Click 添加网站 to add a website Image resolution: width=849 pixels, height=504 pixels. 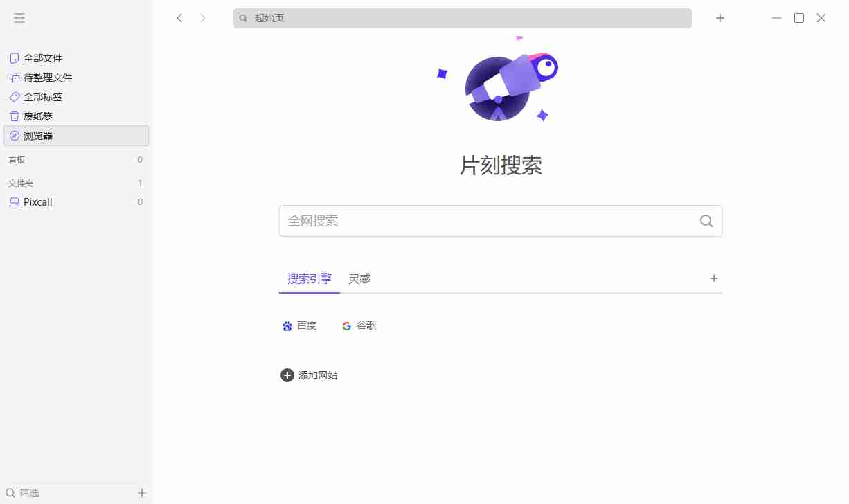309,375
